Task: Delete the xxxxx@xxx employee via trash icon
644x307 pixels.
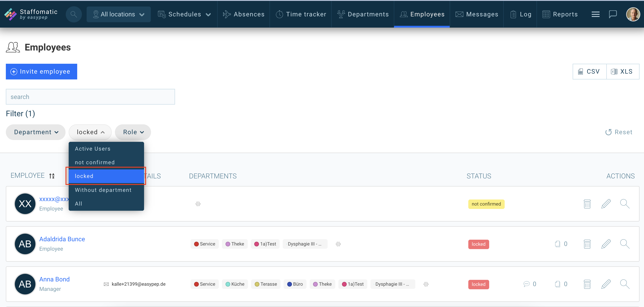Action: (x=587, y=204)
